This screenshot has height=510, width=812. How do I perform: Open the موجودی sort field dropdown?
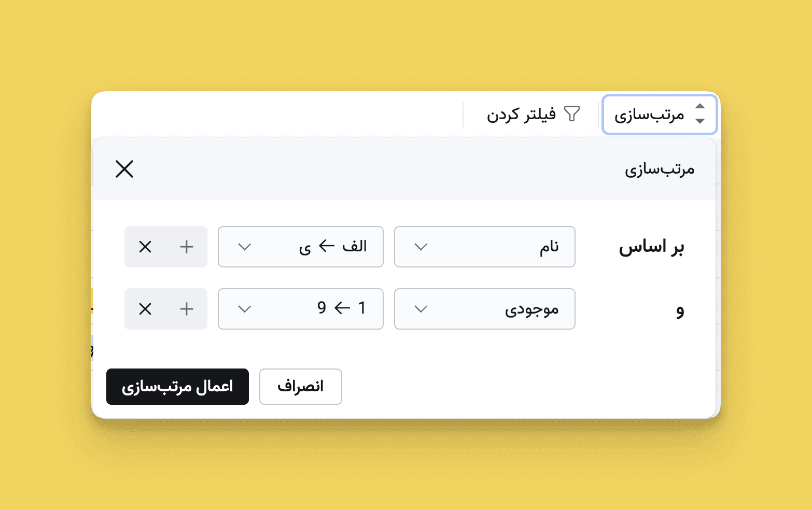(484, 309)
